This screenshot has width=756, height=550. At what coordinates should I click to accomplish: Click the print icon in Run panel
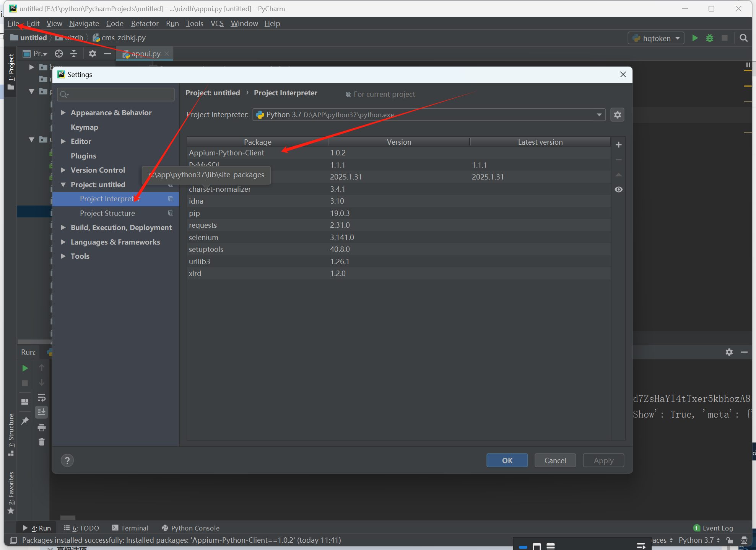click(x=42, y=427)
